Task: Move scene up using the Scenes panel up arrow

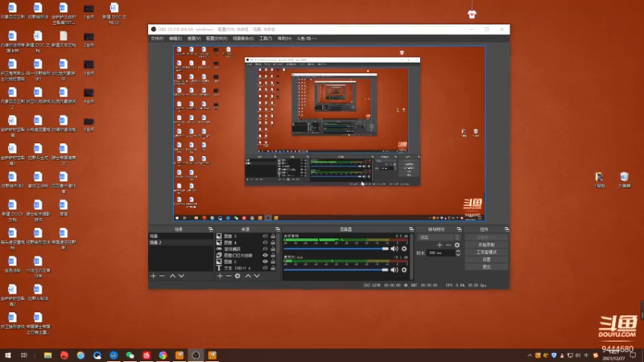Action: (x=172, y=276)
